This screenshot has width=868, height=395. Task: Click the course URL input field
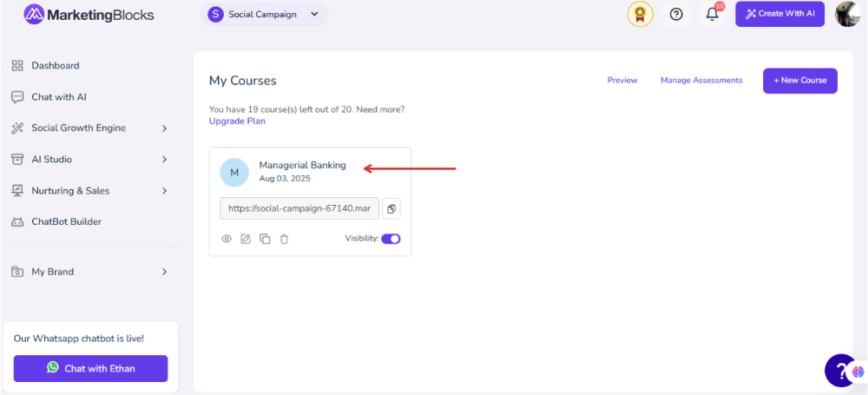coord(299,209)
